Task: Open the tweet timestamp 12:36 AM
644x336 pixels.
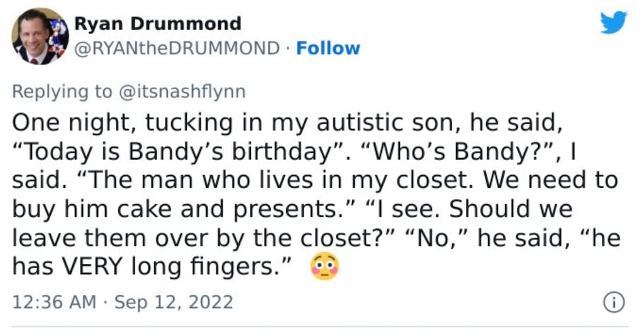Action: [x=54, y=302]
